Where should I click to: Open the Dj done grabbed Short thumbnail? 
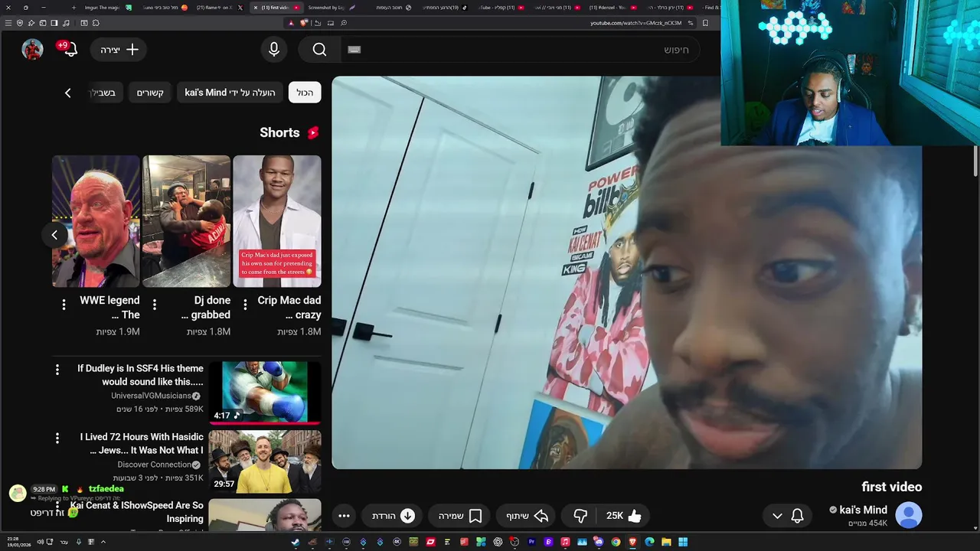(x=186, y=221)
